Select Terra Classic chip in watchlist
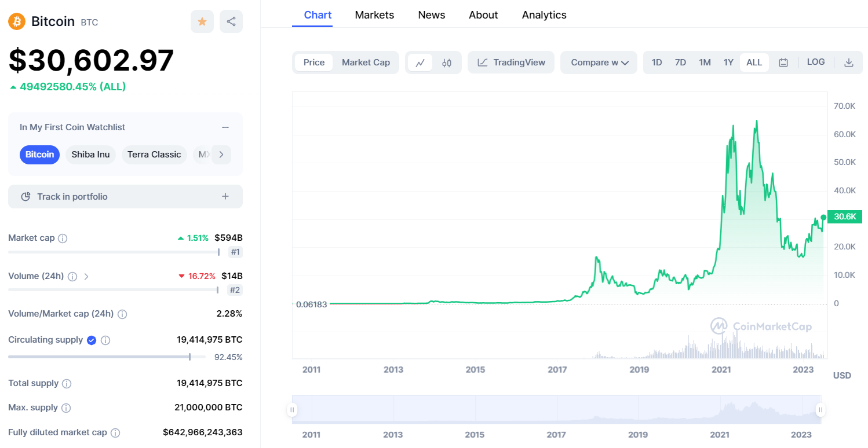Screen dimensions: 868x448 click(154, 155)
